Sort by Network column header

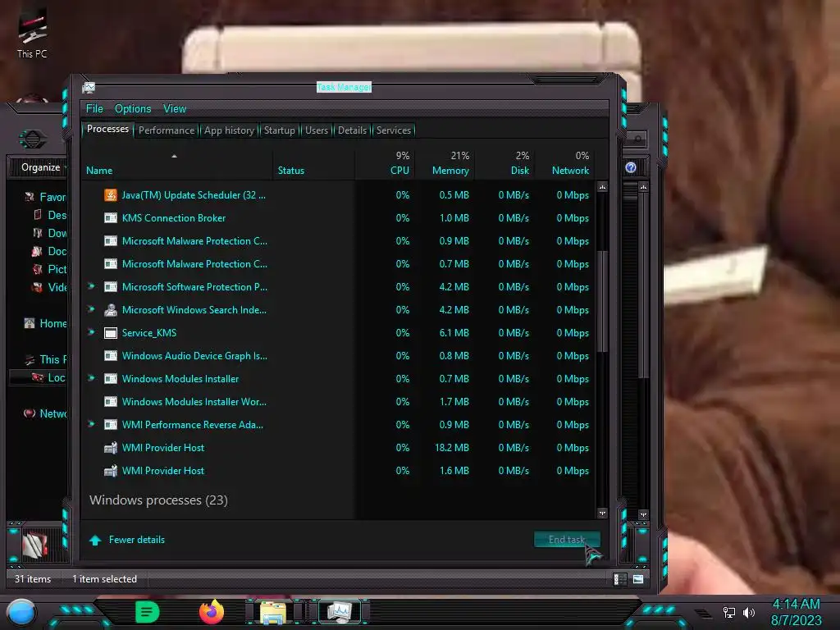(564, 163)
